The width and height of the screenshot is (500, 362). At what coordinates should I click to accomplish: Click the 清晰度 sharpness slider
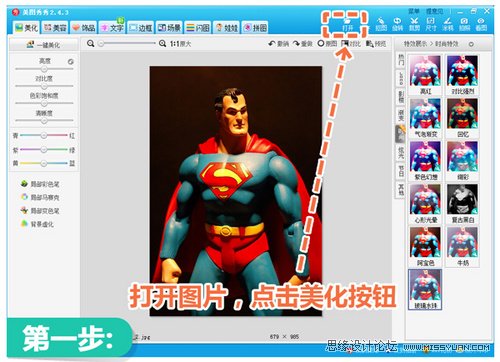click(44, 120)
